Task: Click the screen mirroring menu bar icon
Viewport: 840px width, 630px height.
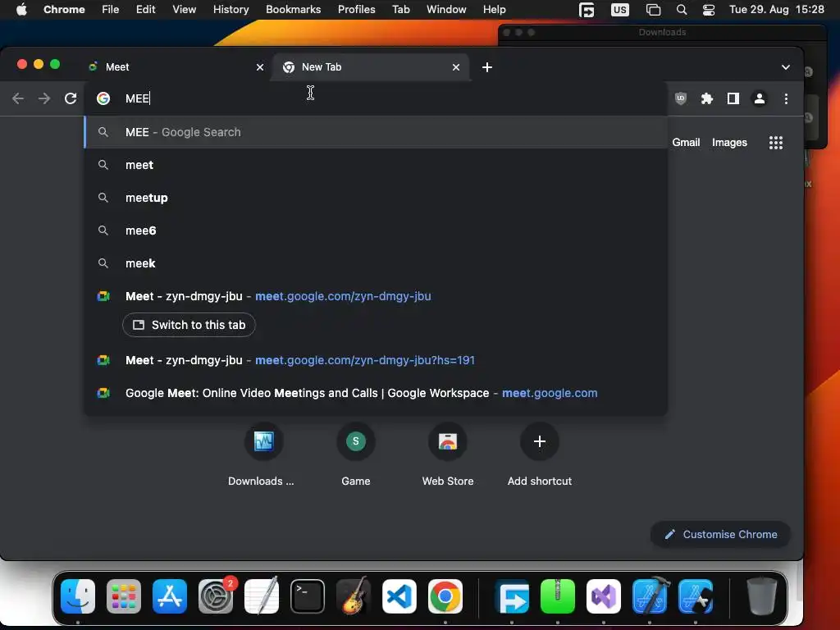Action: click(x=653, y=10)
